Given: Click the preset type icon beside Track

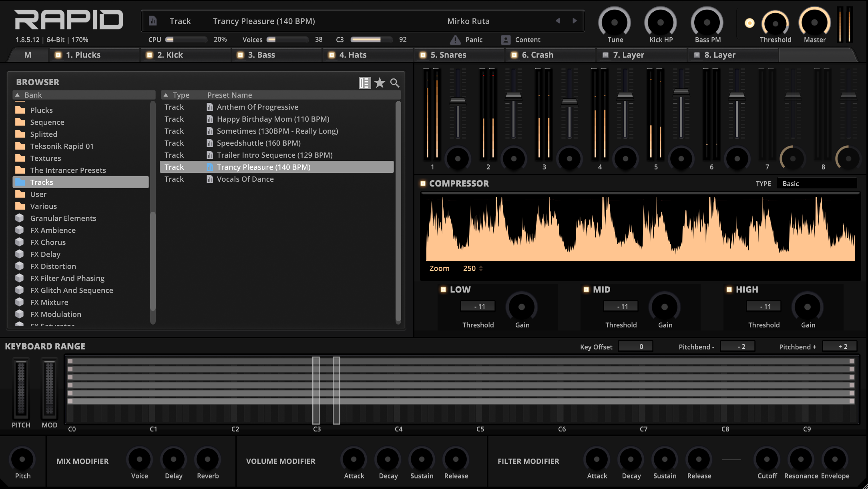Looking at the screenshot, I should tap(153, 21).
